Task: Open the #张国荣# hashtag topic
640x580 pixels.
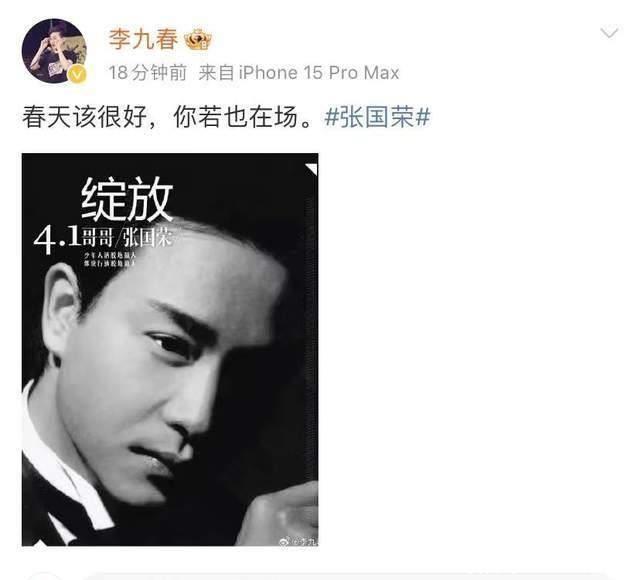Action: [377, 117]
